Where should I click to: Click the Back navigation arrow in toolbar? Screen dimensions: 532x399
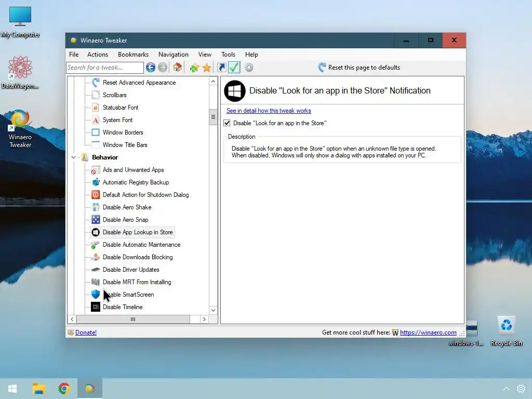click(151, 68)
